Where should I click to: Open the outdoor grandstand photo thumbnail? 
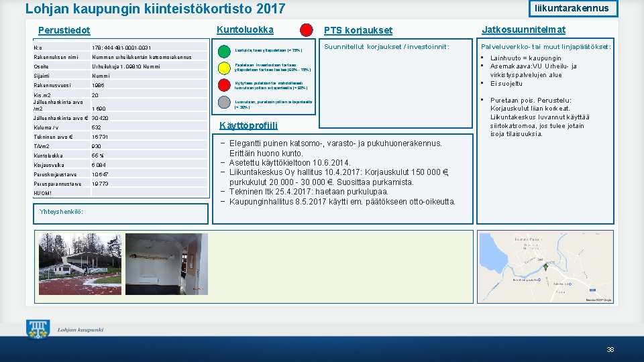click(x=80, y=264)
